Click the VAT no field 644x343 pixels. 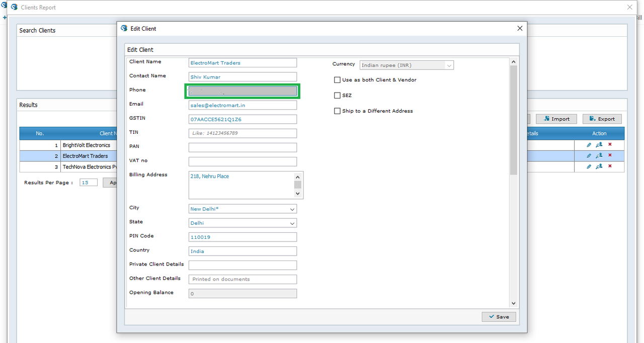[x=243, y=161]
